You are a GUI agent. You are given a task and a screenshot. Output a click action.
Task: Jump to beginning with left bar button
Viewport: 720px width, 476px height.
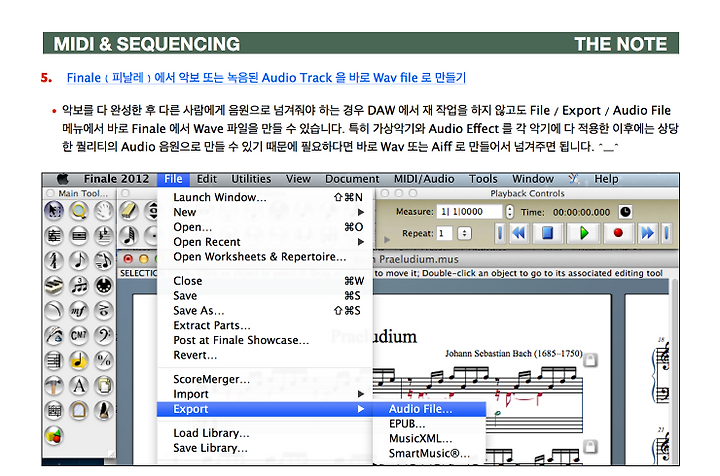pyautogui.click(x=500, y=233)
